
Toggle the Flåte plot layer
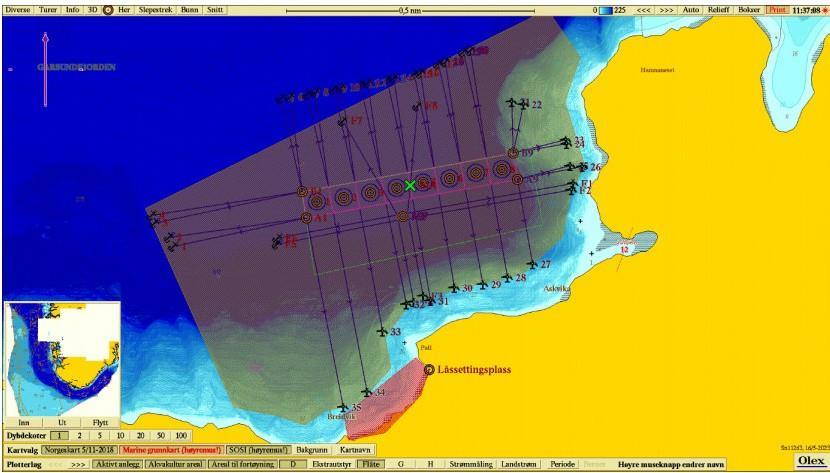(x=370, y=464)
